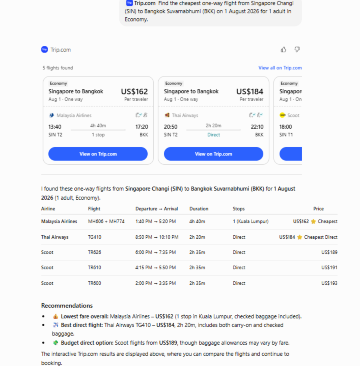This screenshot has height=366, width=360.
Task: Click the US$189 Scoot price cell
Action: [329, 252]
